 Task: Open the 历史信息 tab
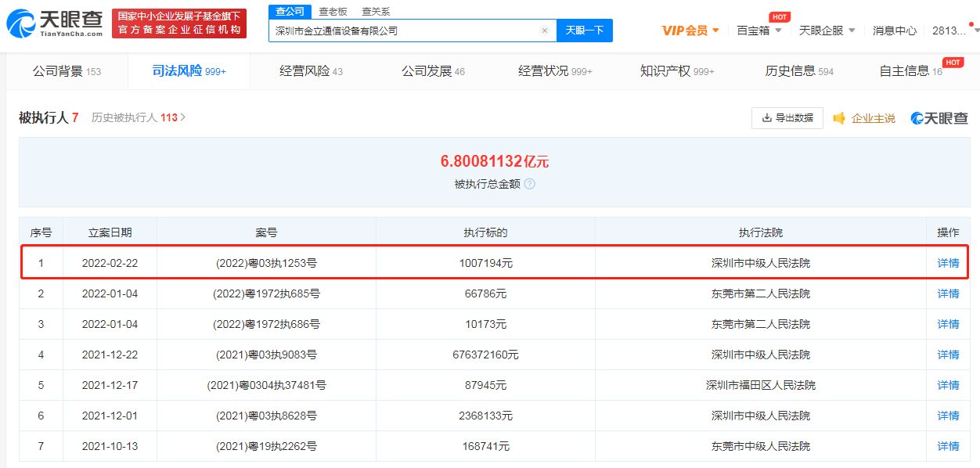tap(799, 71)
